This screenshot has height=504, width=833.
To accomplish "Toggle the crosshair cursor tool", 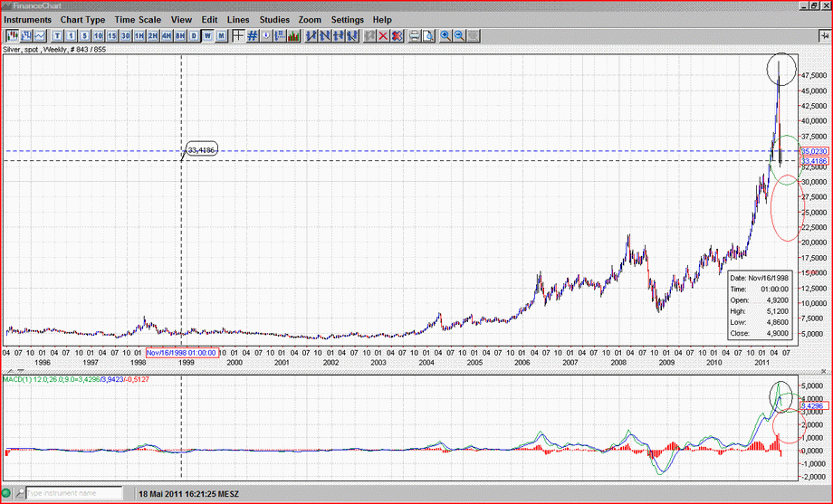I will pyautogui.click(x=238, y=35).
